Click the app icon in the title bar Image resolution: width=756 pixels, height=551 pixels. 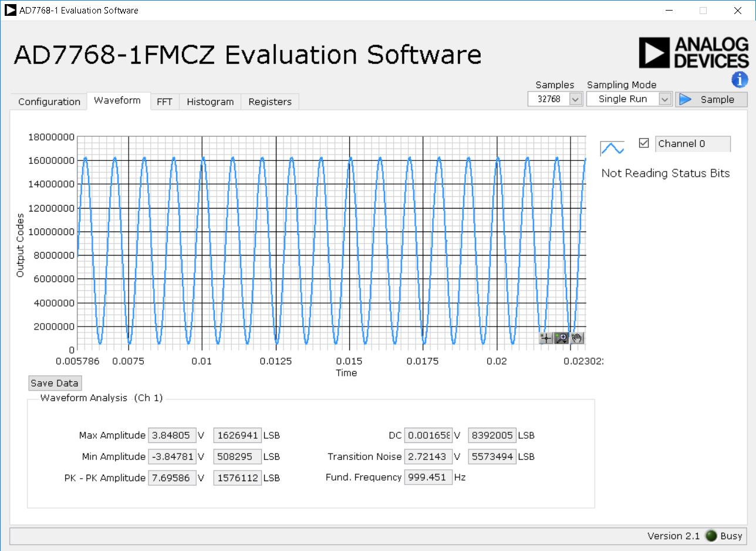click(x=11, y=10)
